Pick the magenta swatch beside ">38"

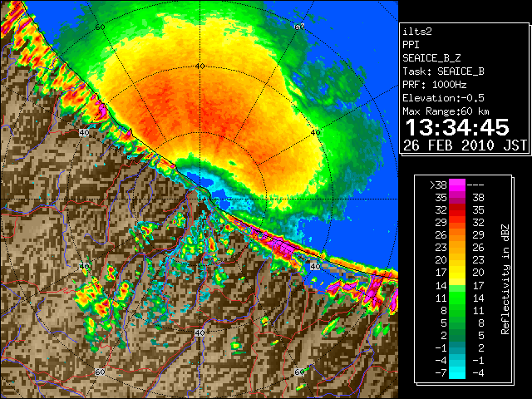(457, 185)
